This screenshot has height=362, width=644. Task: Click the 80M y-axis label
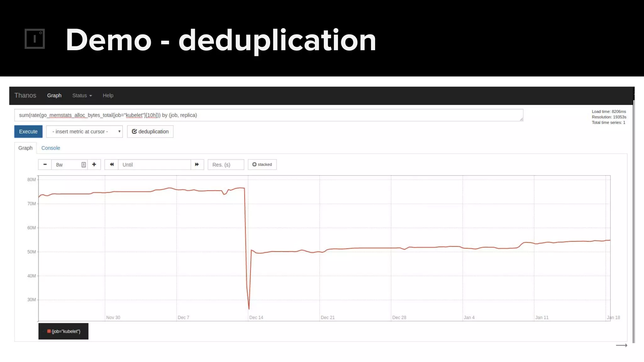(x=31, y=179)
